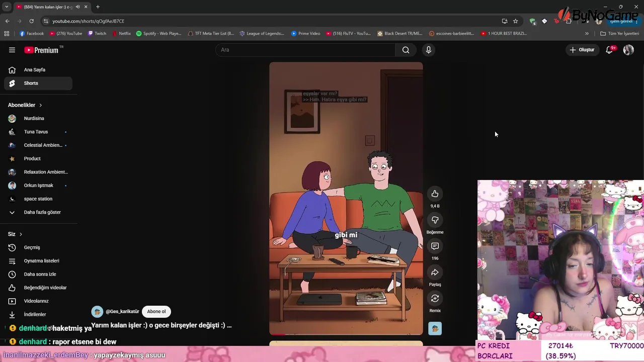Share the Short via Paylaş arrow

[x=435, y=272]
